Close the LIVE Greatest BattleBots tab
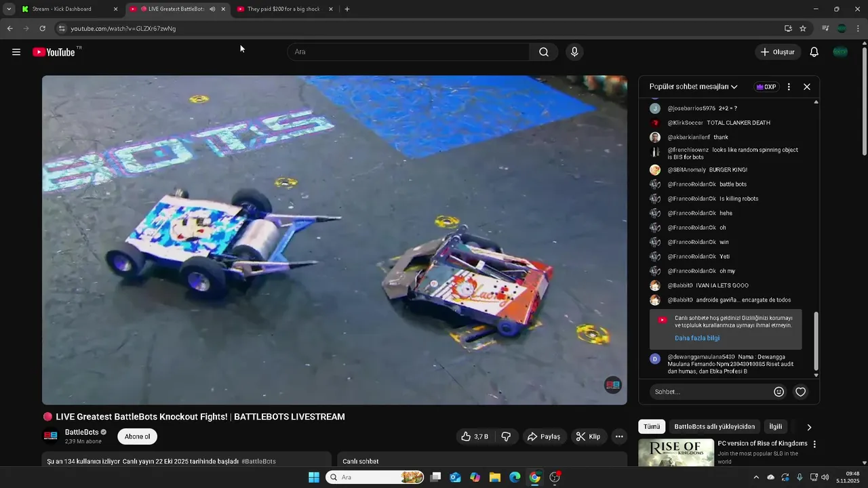The height and width of the screenshot is (488, 868). point(223,9)
